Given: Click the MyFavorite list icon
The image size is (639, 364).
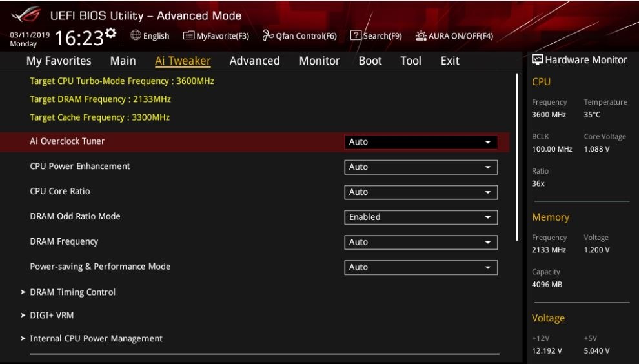Looking at the screenshot, I should [188, 35].
